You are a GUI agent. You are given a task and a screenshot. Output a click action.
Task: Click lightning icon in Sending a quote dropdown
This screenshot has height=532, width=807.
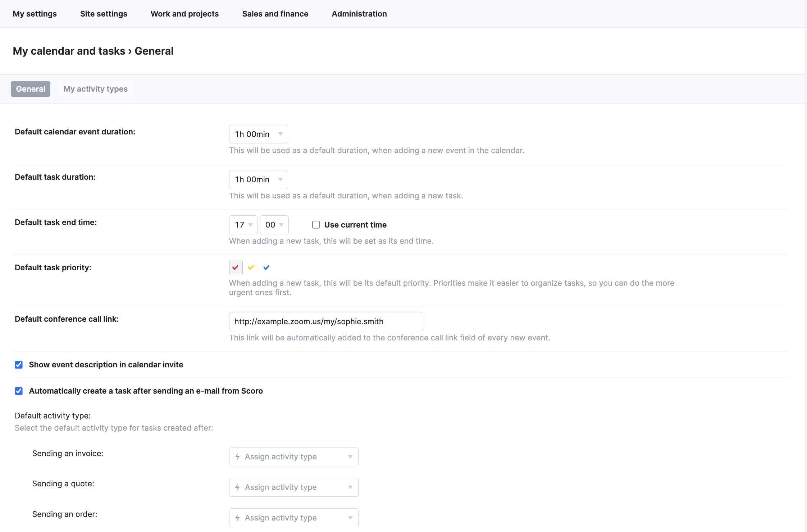(x=237, y=487)
